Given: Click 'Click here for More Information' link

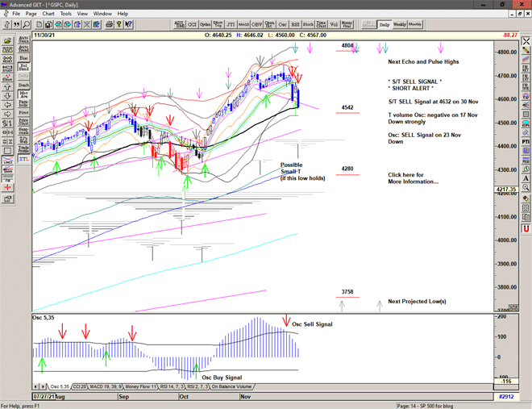Looking at the screenshot, I should point(413,178).
